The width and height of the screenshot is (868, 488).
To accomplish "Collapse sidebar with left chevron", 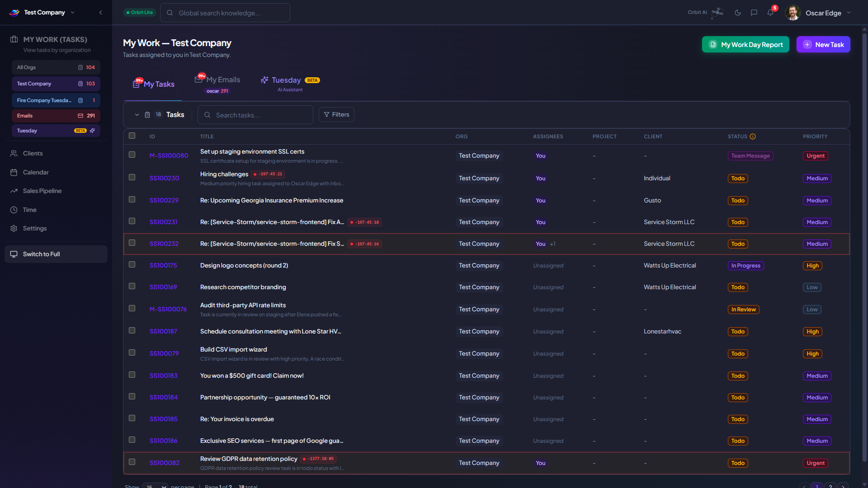I will [x=101, y=13].
